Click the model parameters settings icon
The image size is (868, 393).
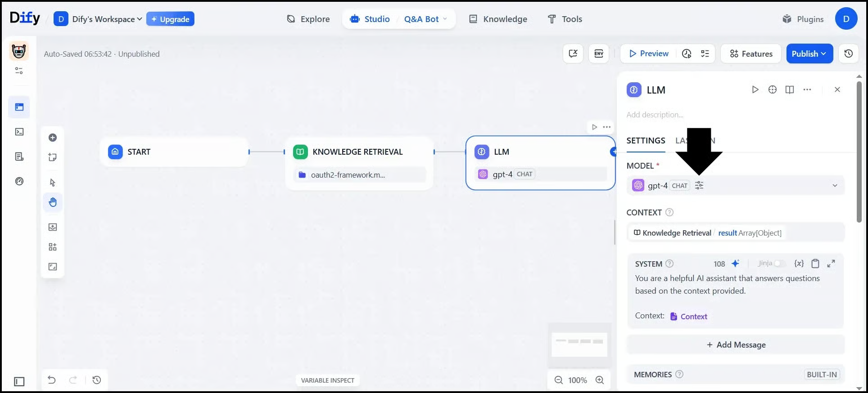tap(699, 186)
